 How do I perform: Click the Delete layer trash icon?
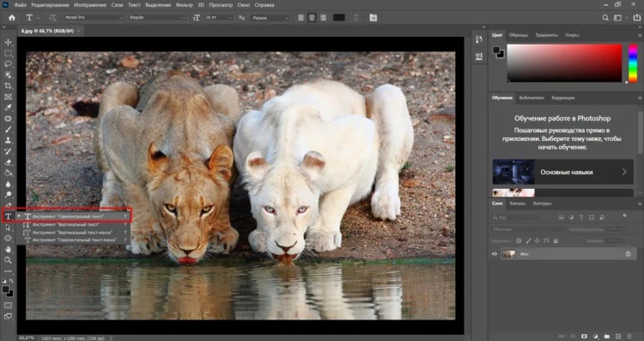pyautogui.click(x=629, y=337)
